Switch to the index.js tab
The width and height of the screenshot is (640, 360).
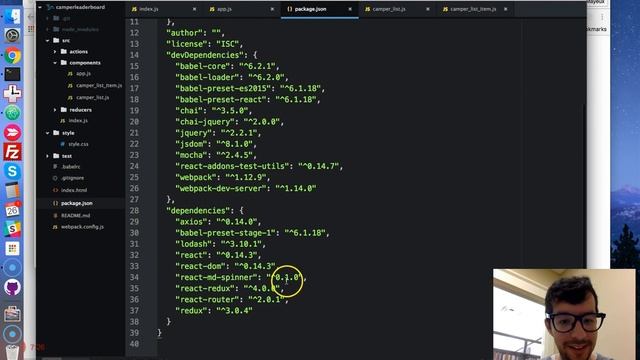tap(164, 9)
